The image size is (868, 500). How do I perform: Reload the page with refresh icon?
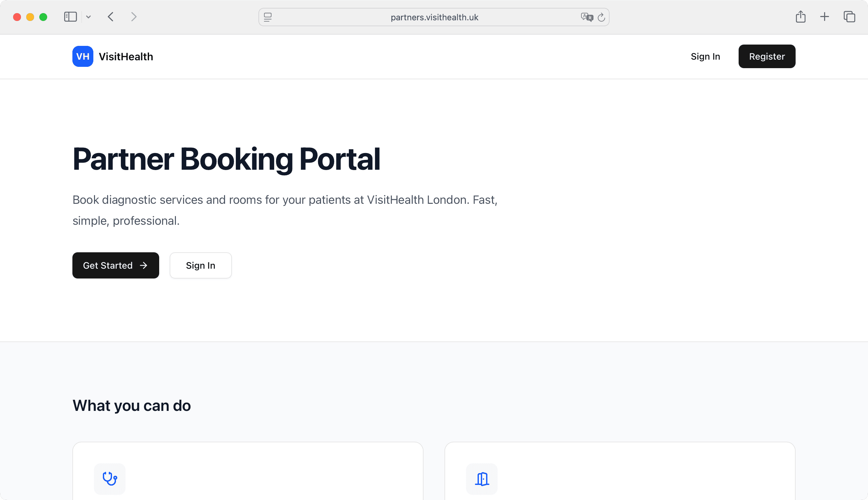pos(601,17)
